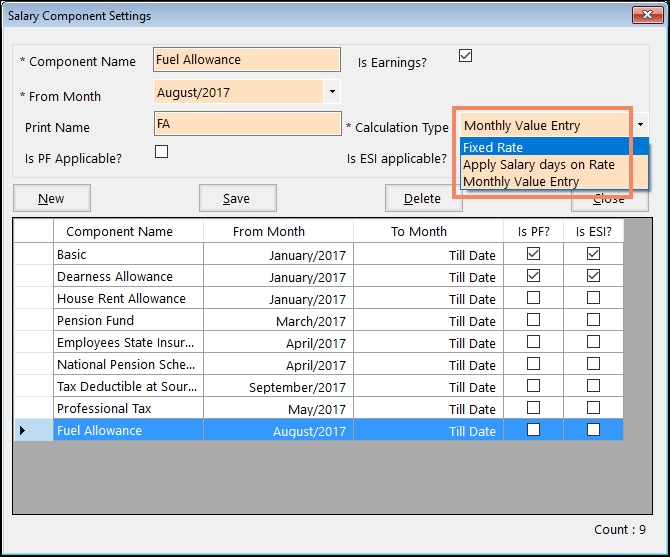Click the Is ESI? column header
This screenshot has height=557, width=670.
(x=593, y=231)
